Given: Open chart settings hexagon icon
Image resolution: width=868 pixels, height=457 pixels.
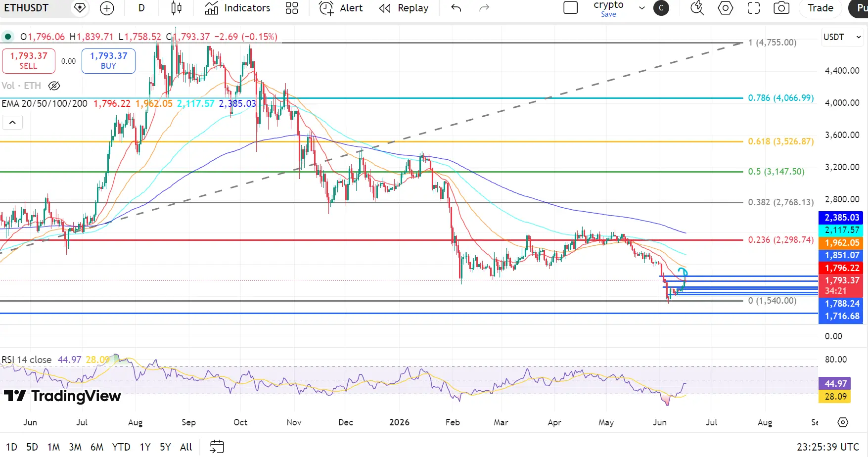Looking at the screenshot, I should [x=725, y=8].
